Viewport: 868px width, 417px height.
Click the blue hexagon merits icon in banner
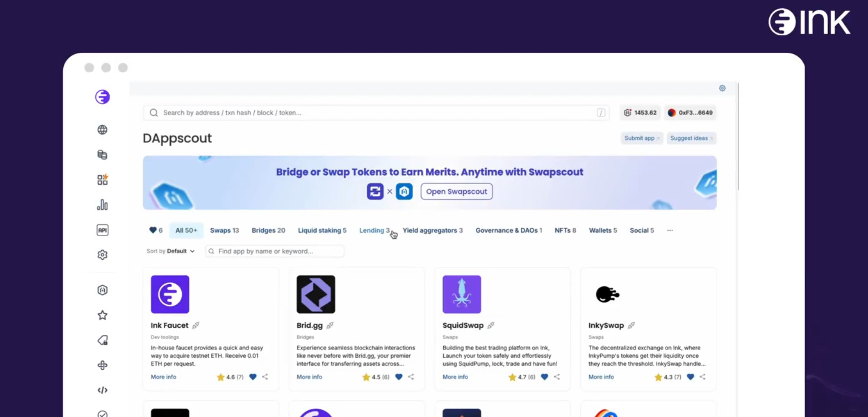click(x=404, y=192)
